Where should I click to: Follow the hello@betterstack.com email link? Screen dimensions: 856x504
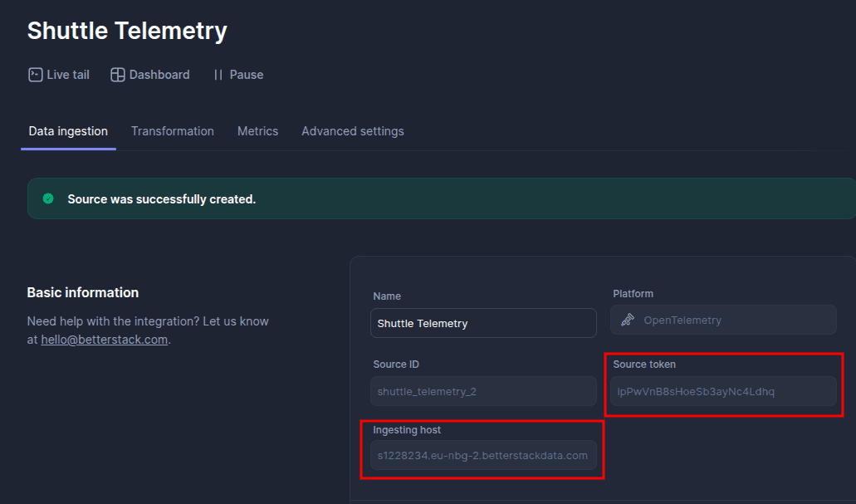click(105, 340)
